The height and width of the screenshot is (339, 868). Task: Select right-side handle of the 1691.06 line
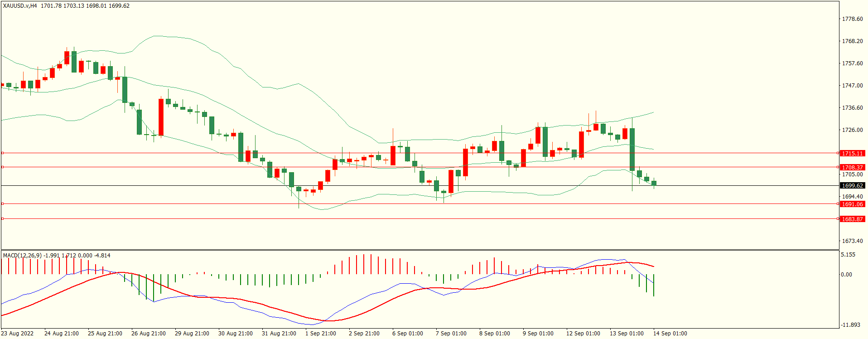[838, 204]
